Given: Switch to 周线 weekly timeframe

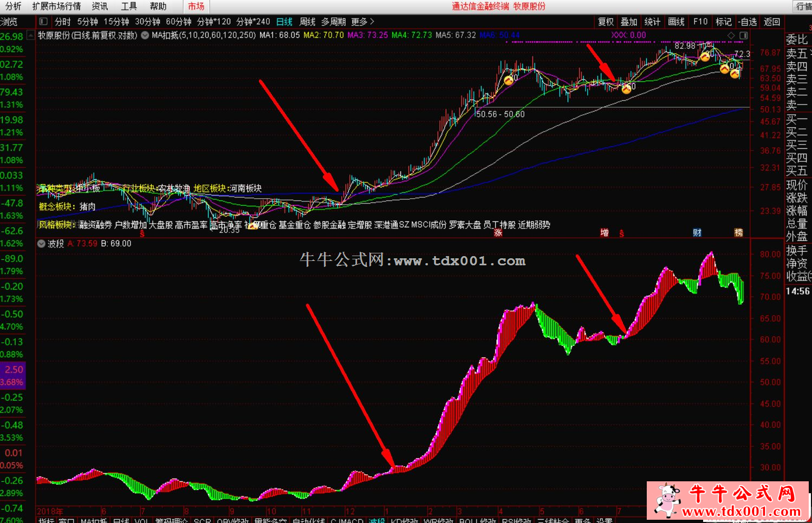Looking at the screenshot, I should tap(307, 22).
